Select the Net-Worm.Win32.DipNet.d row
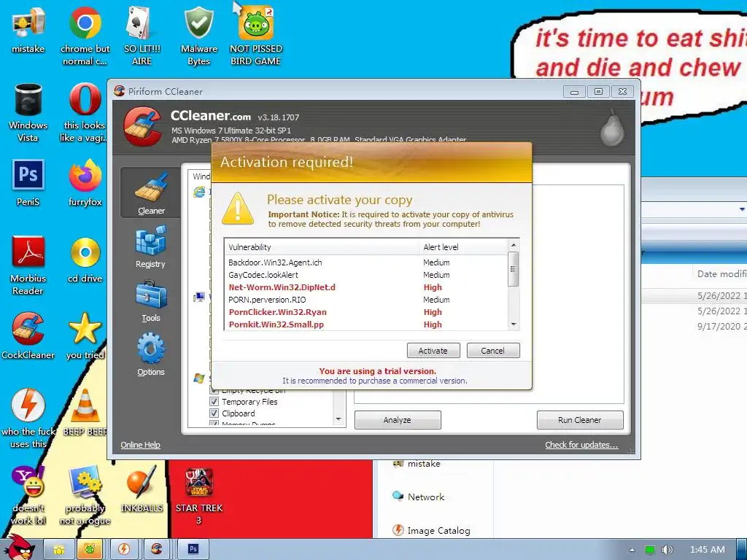The width and height of the screenshot is (747, 560). 366,287
